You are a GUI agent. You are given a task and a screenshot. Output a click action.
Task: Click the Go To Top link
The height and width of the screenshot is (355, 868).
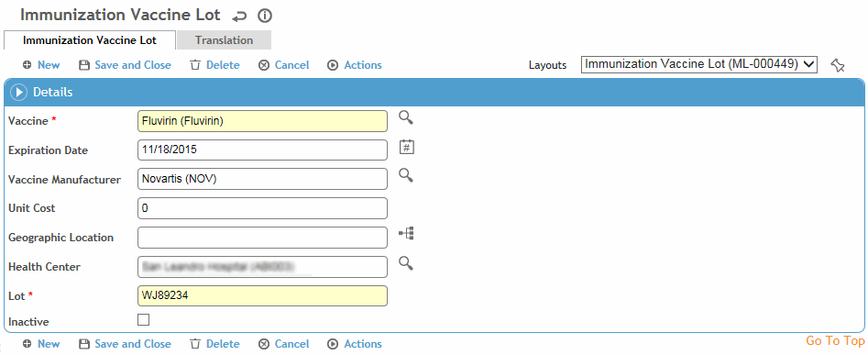click(835, 340)
